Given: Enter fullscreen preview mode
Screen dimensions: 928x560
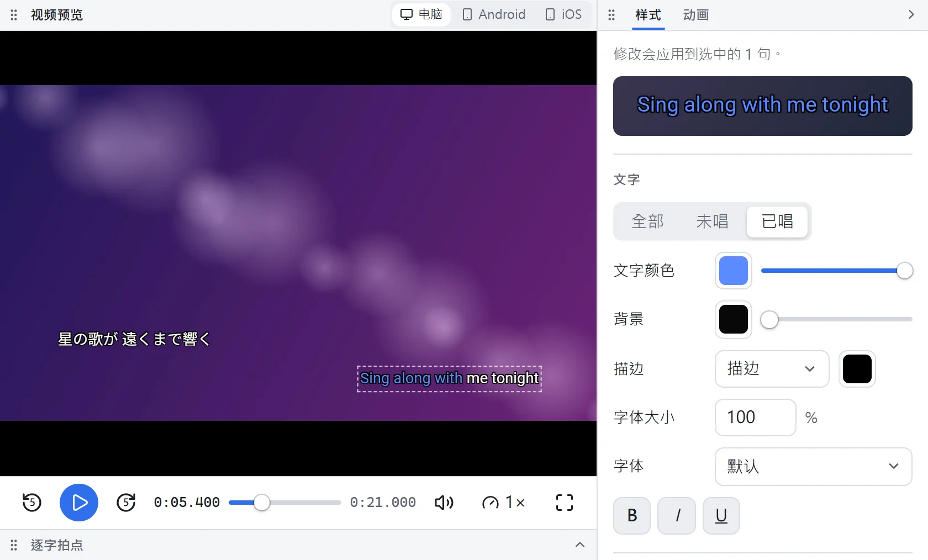Looking at the screenshot, I should point(565,503).
